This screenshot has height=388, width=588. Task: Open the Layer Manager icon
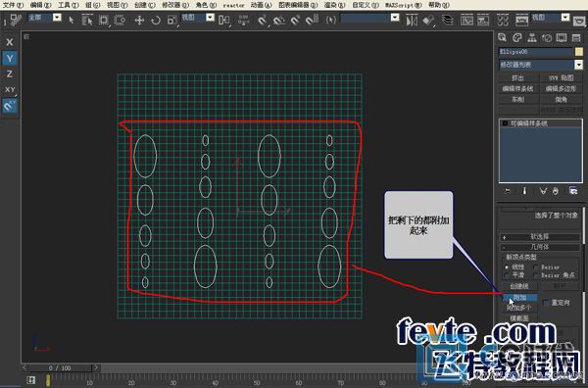[448, 20]
